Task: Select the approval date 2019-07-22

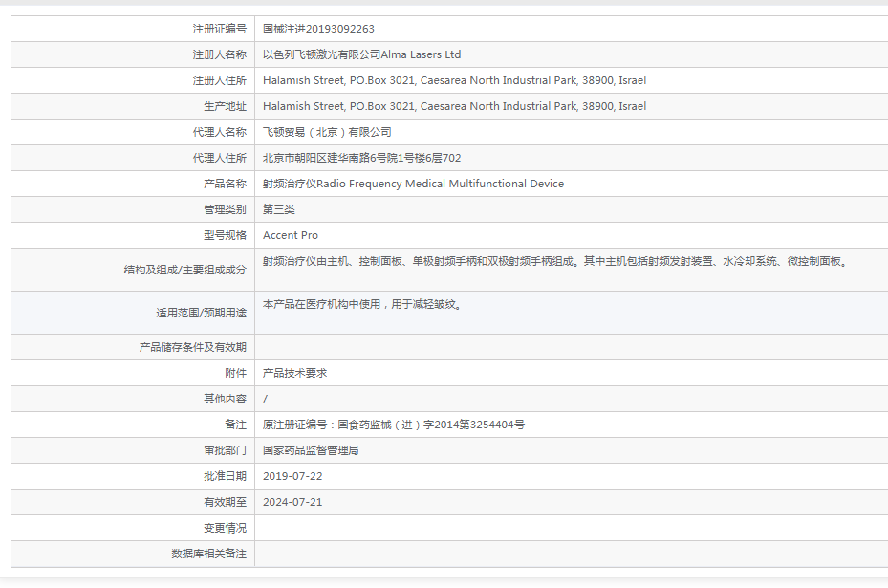Action: pyautogui.click(x=291, y=475)
